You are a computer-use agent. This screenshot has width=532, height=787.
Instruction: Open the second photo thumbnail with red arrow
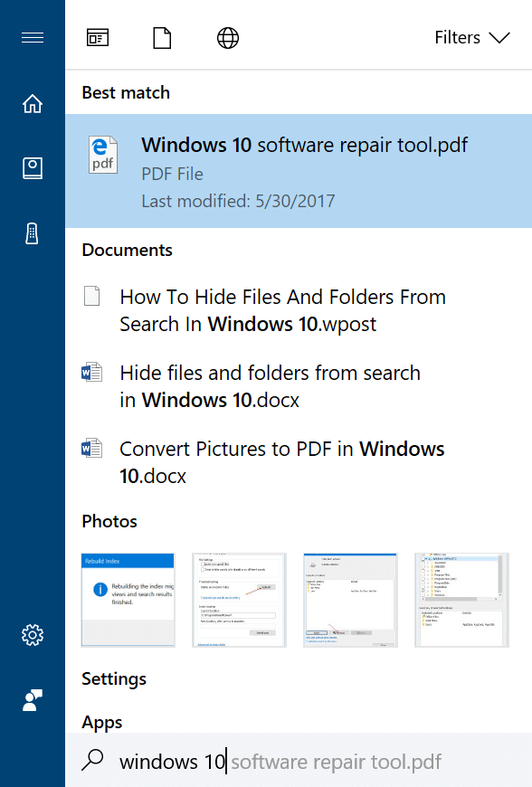pos(240,600)
